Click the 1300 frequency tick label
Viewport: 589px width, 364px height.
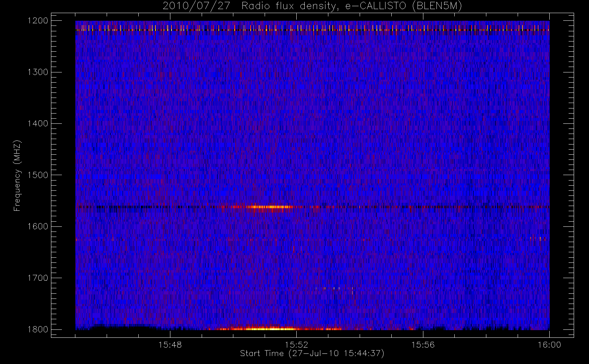point(38,72)
